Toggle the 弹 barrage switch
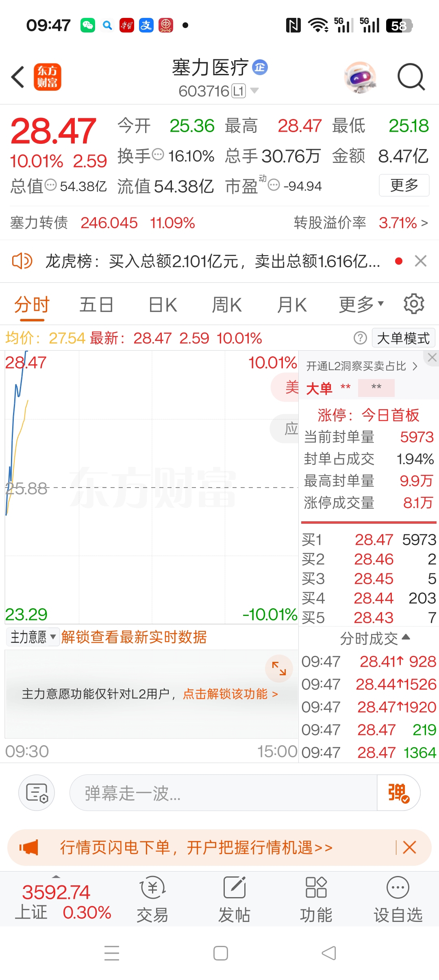Image resolution: width=439 pixels, height=980 pixels. (398, 793)
